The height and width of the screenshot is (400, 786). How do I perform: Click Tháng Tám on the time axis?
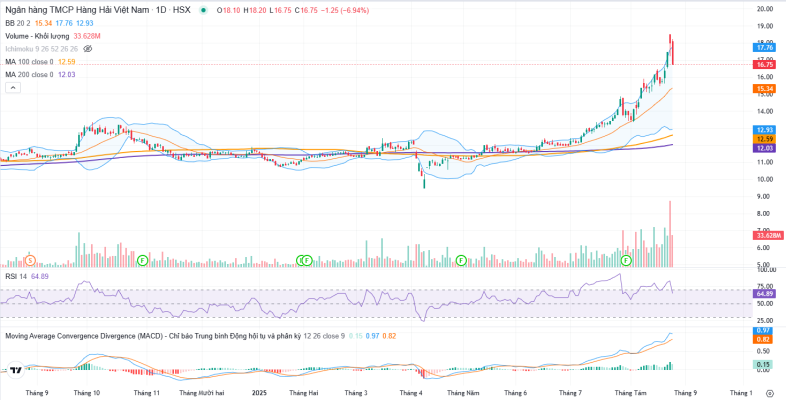(x=629, y=392)
